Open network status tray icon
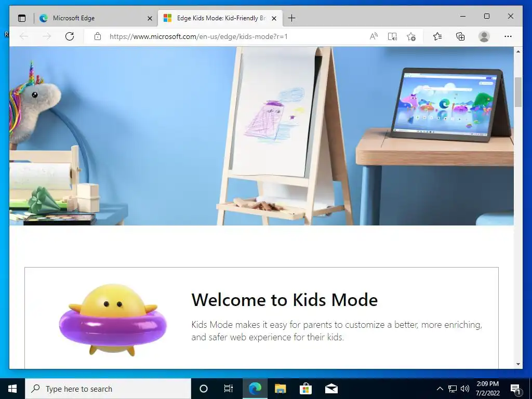 click(453, 389)
